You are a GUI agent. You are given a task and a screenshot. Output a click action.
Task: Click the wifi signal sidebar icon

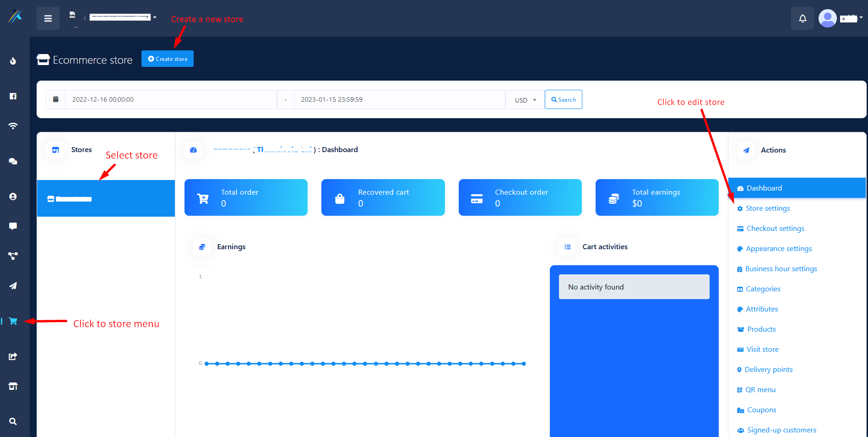point(13,126)
